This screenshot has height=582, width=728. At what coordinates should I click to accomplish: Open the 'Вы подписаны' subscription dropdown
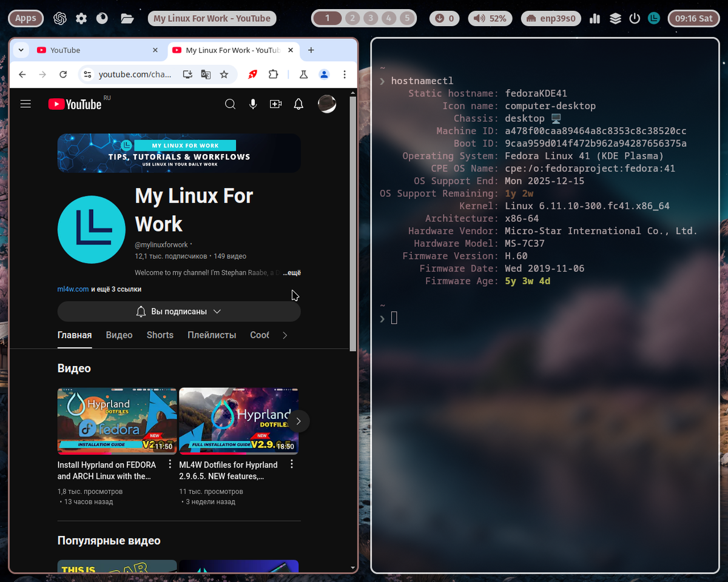179,311
